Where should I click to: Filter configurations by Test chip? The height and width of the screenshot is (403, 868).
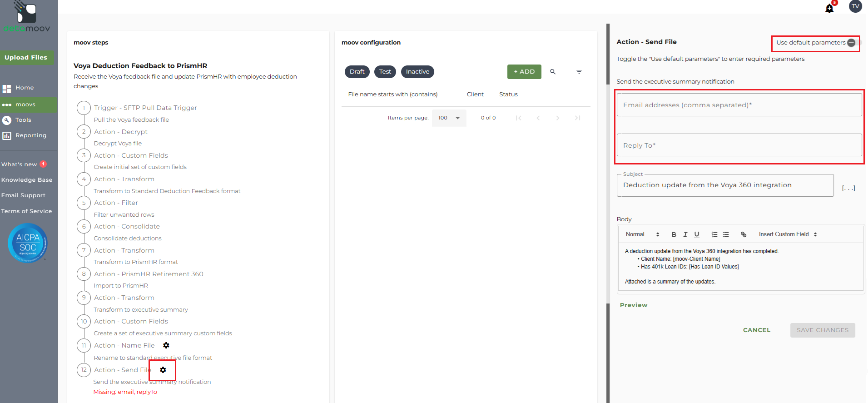point(385,72)
